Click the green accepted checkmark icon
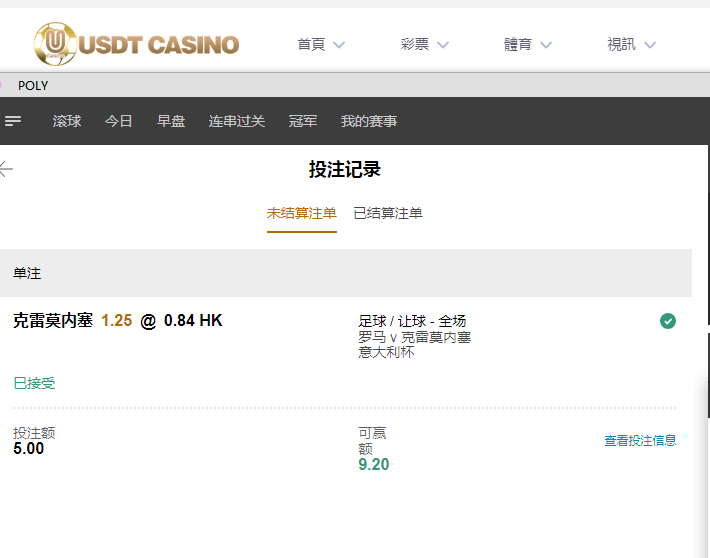The image size is (710, 558). pos(668,321)
